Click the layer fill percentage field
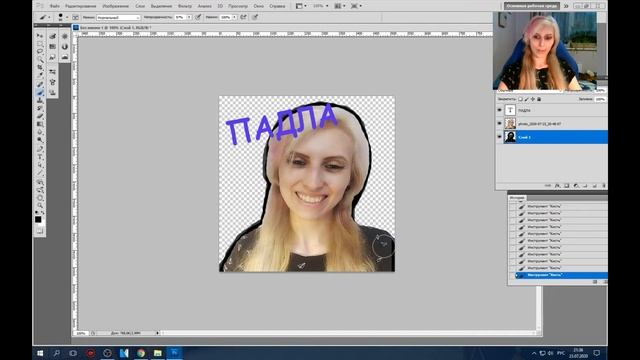Image resolution: width=640 pixels, height=360 pixels. click(x=600, y=99)
